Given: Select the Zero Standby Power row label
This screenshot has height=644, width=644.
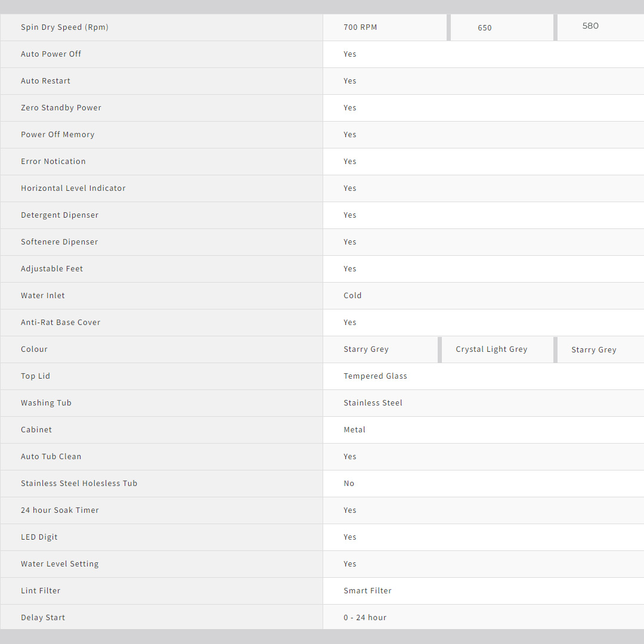Looking at the screenshot, I should (61, 108).
